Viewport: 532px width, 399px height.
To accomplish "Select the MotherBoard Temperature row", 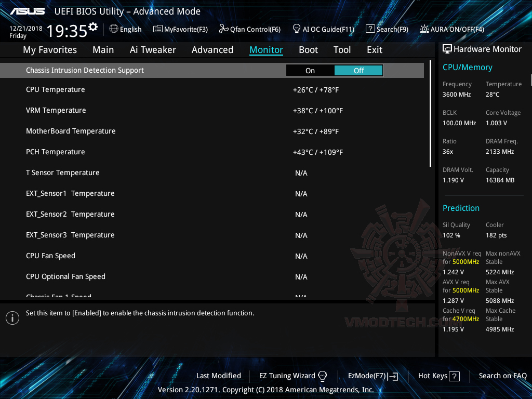I will pyautogui.click(x=212, y=131).
